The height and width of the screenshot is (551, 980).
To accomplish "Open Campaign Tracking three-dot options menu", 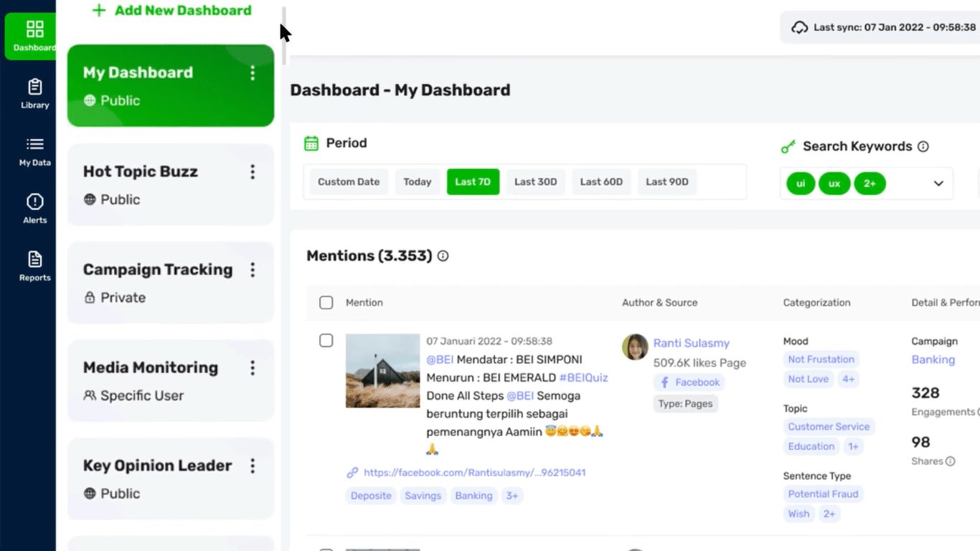I will 253,270.
